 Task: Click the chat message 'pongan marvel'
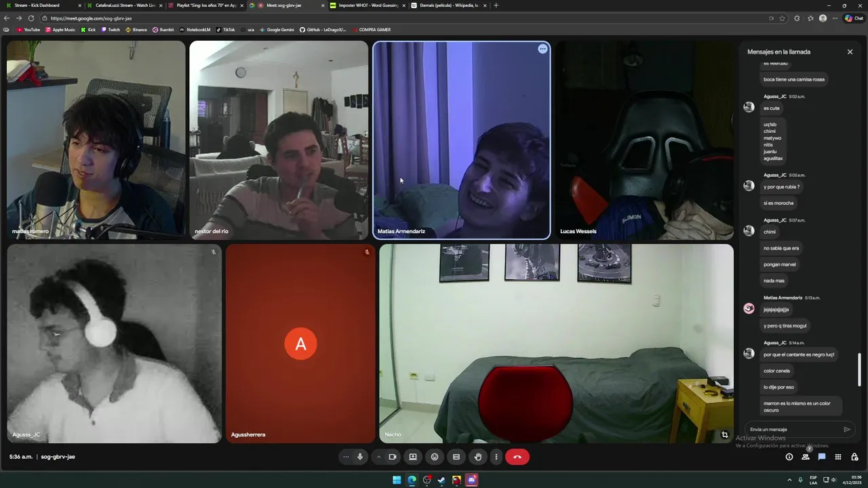click(x=780, y=264)
